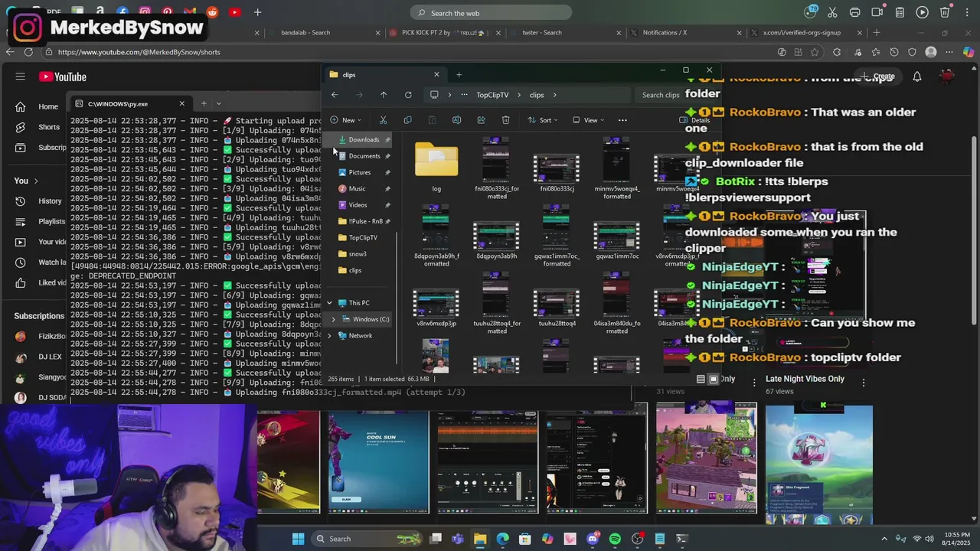
Task: Click the YouTube Create button
Action: click(878, 77)
